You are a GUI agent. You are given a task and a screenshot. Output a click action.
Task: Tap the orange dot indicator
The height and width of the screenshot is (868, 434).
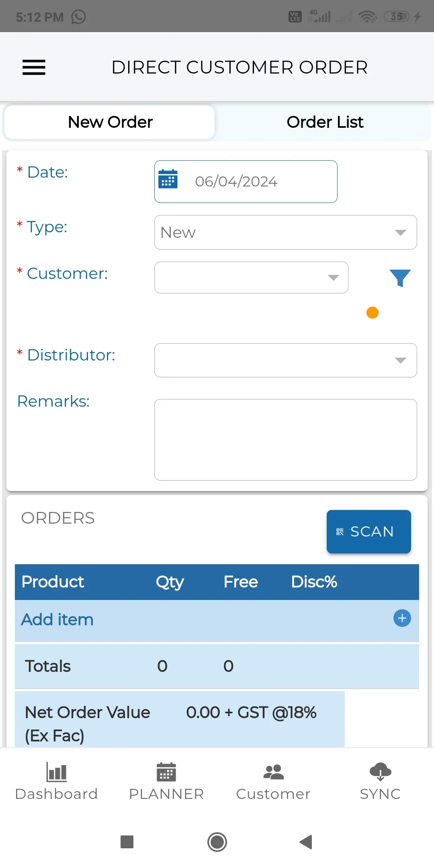[x=373, y=313]
